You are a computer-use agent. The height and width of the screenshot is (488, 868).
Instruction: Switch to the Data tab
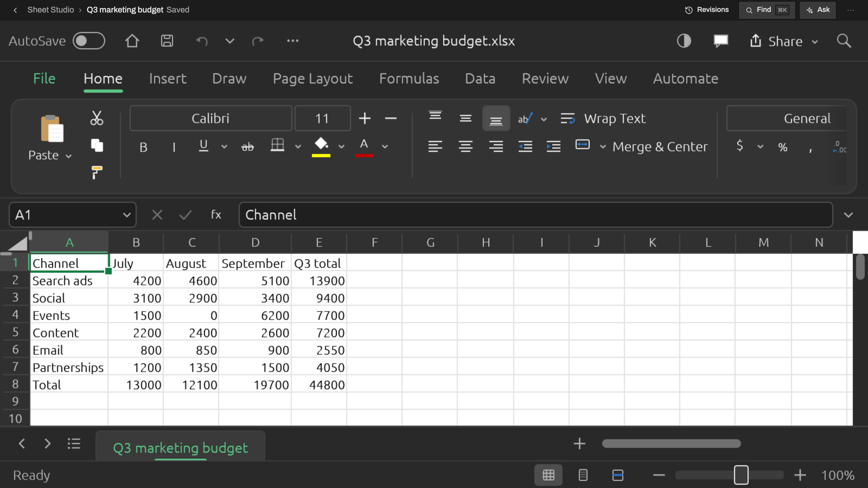point(480,78)
